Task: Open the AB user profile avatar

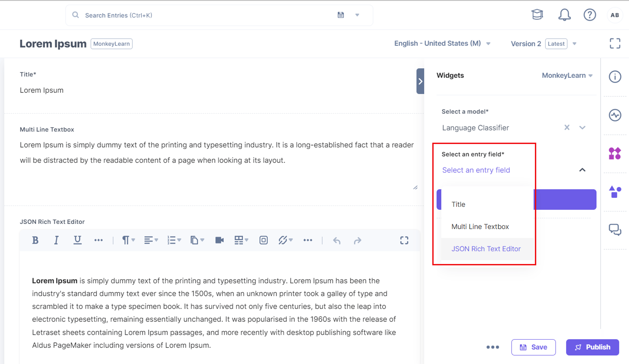Action: pos(615,15)
